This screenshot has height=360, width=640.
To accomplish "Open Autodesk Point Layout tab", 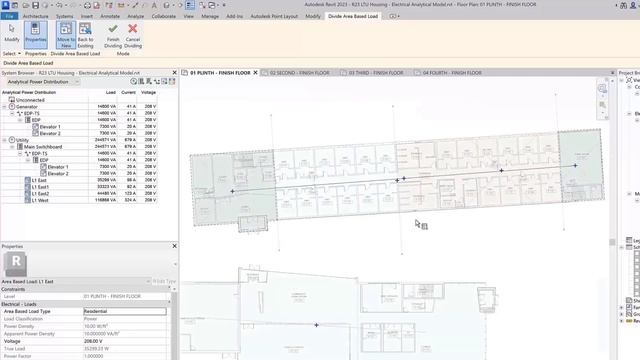I will [x=274, y=16].
